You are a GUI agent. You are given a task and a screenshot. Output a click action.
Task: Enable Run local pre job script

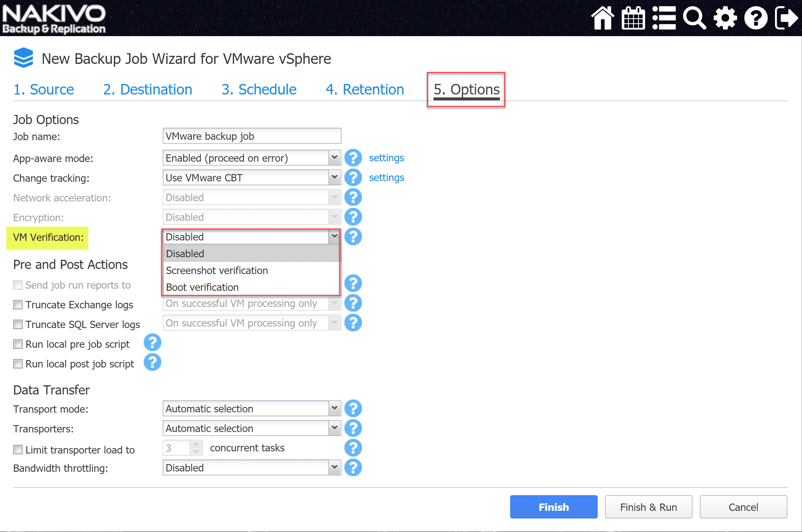tap(18, 344)
